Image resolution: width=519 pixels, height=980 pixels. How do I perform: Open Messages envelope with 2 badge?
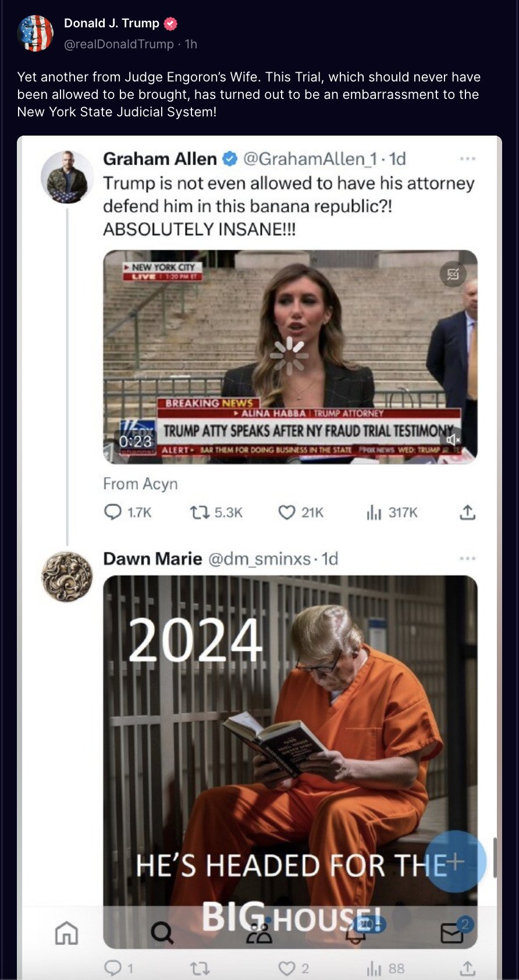(x=452, y=932)
